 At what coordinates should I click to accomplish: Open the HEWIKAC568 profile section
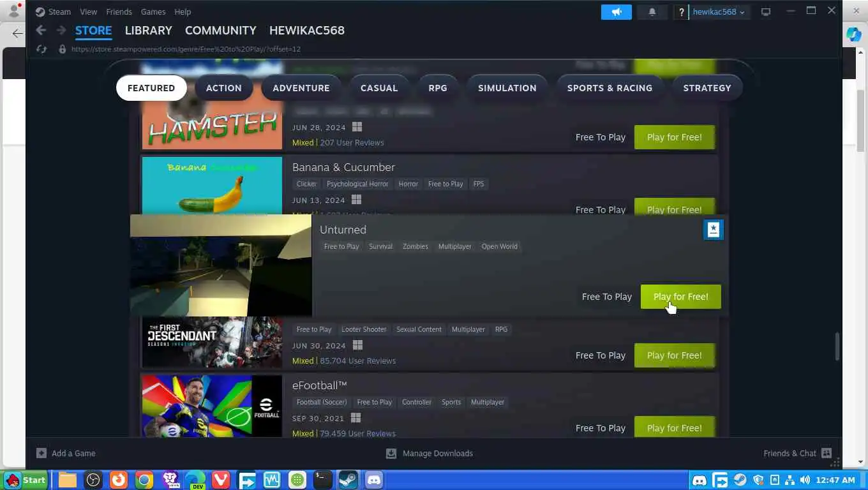pyautogui.click(x=307, y=30)
